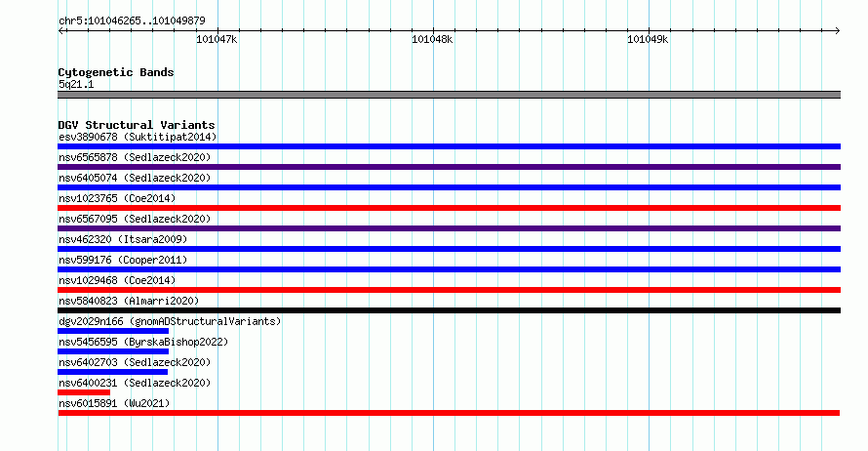This screenshot has width=868, height=451.
Task: Click the blue bar under nsv599176
Action: point(449,269)
